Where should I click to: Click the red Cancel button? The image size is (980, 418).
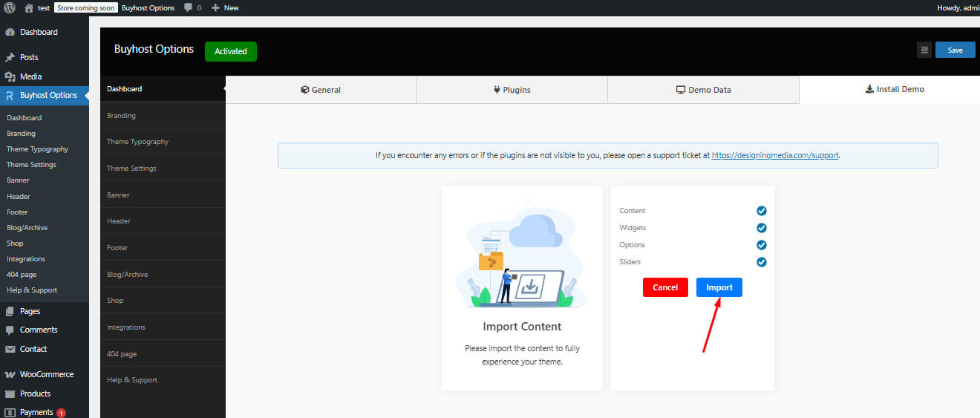click(665, 287)
